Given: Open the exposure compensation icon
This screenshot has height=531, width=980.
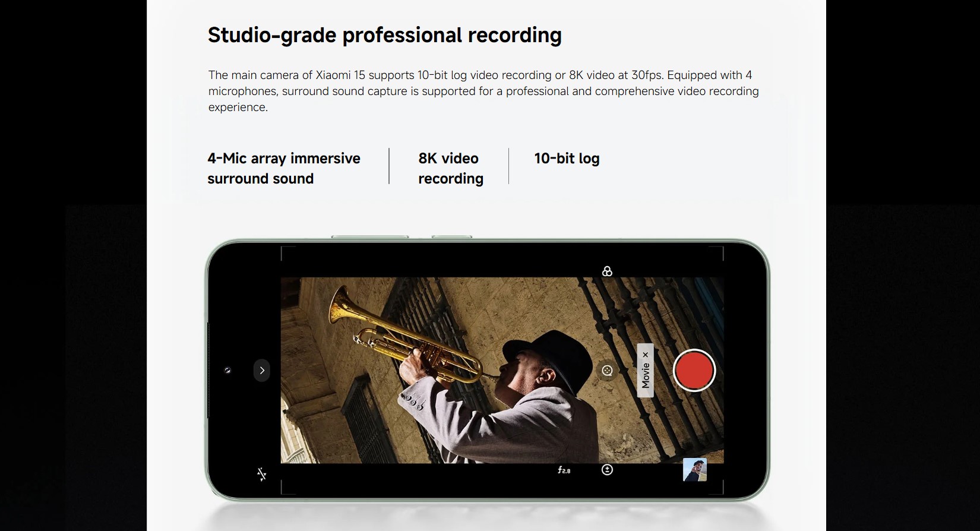Looking at the screenshot, I should pos(607,470).
